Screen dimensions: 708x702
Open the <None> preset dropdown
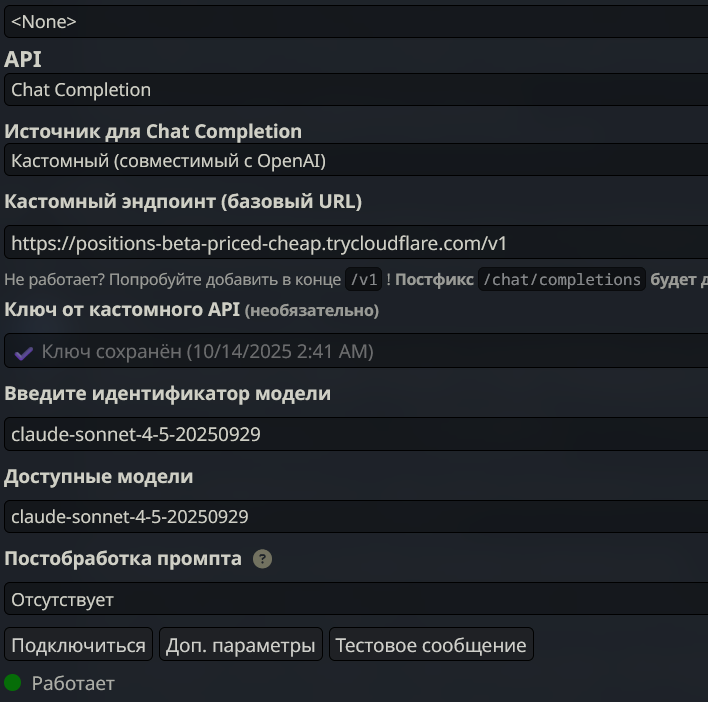[x=354, y=21]
